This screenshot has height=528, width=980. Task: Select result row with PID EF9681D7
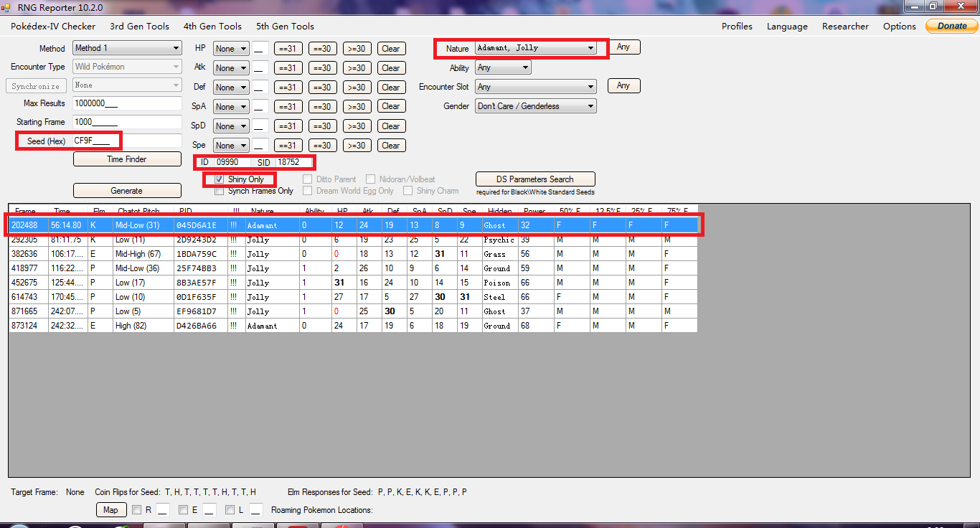[353, 311]
